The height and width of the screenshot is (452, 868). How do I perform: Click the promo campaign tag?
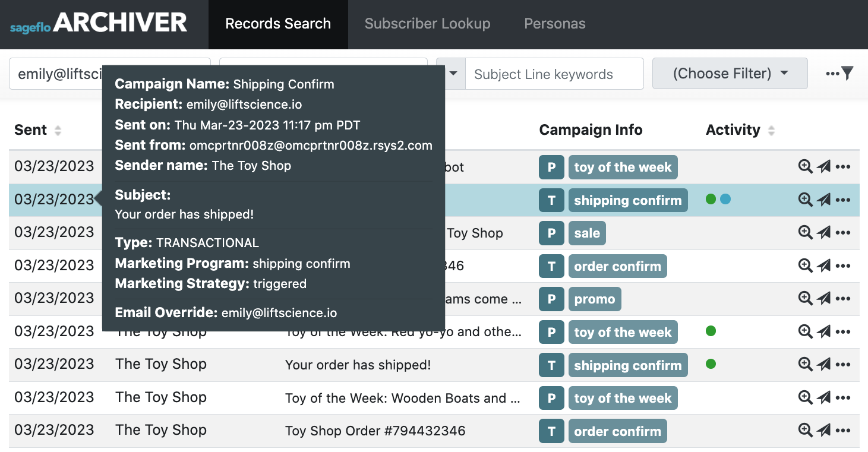point(595,299)
